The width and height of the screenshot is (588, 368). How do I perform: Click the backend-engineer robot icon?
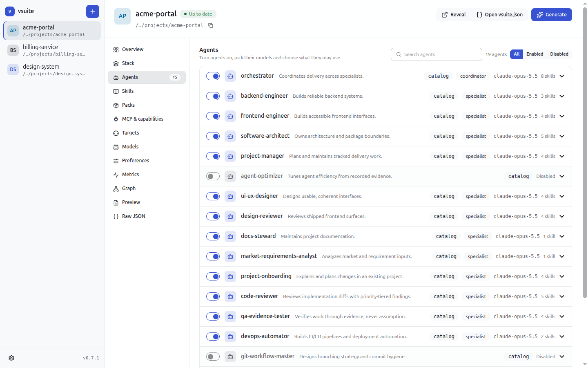click(230, 96)
